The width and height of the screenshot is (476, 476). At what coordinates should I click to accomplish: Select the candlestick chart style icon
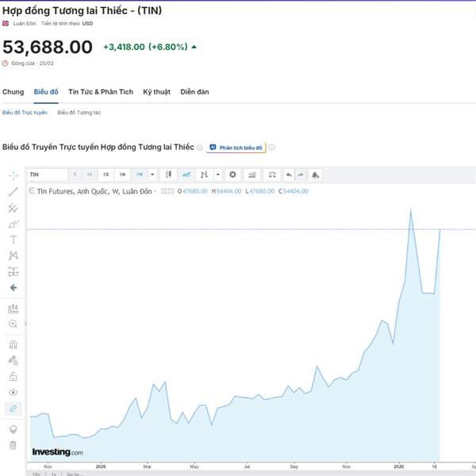point(168,175)
